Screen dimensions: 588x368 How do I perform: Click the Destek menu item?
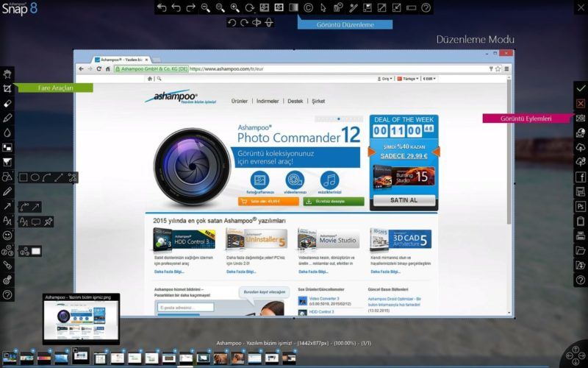pyautogui.click(x=295, y=102)
